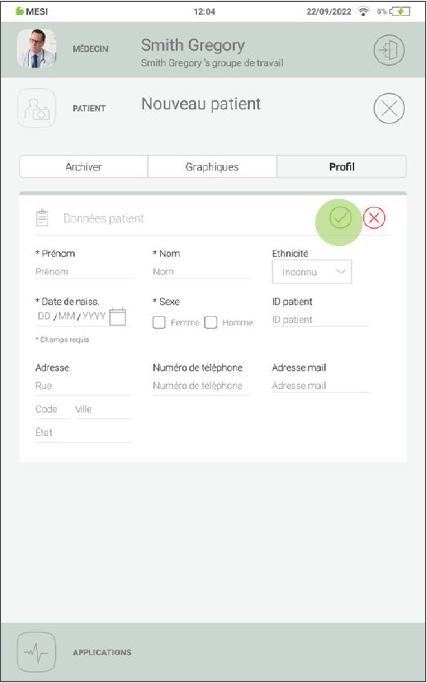Focus the Prénom input field
Viewport: 427px width, 683px height.
(83, 272)
